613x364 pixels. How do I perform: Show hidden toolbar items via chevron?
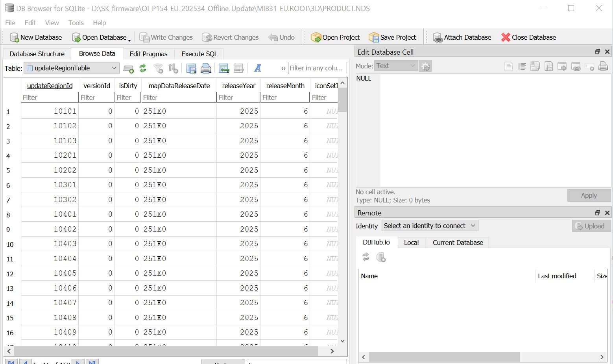[x=283, y=68]
